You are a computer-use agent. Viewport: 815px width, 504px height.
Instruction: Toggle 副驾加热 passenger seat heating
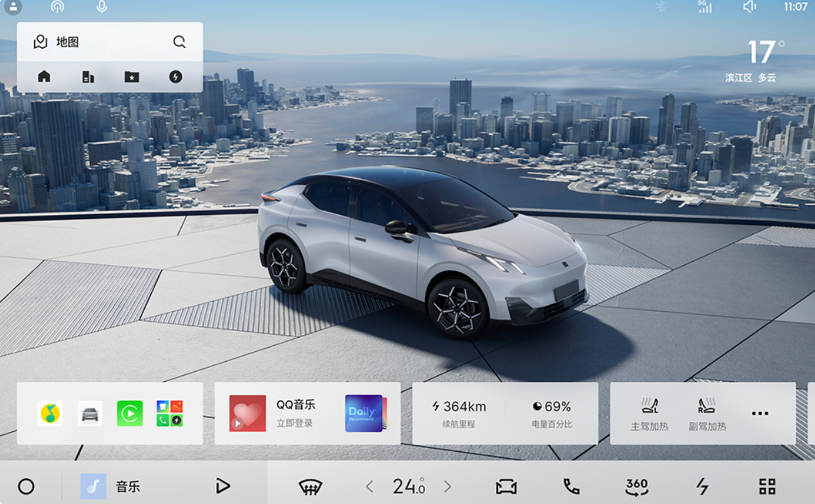tap(707, 414)
